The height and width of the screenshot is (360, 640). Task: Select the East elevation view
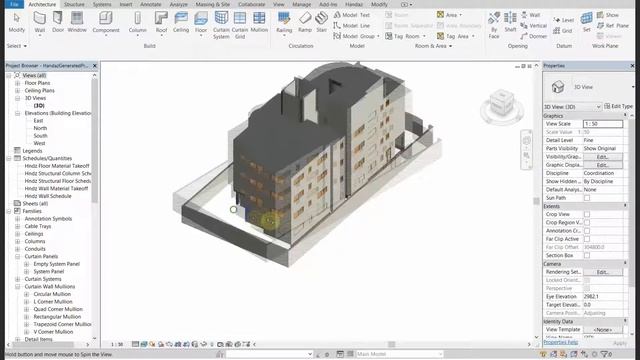tap(38, 120)
